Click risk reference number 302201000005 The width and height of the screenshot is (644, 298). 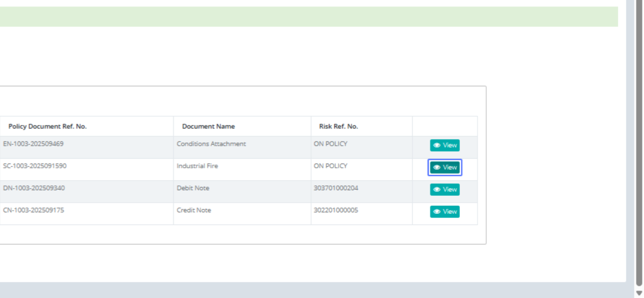(x=336, y=210)
